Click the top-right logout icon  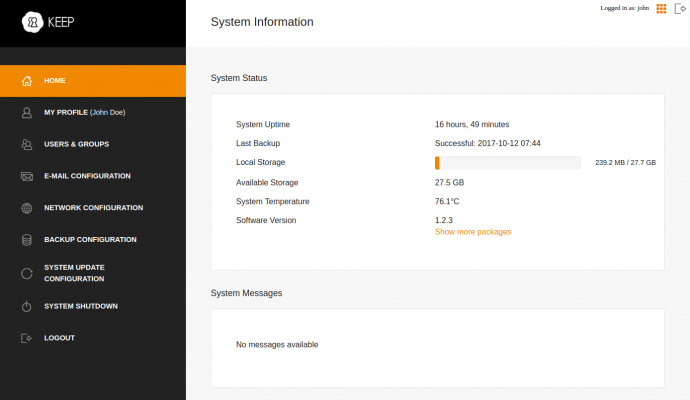pyautogui.click(x=680, y=9)
